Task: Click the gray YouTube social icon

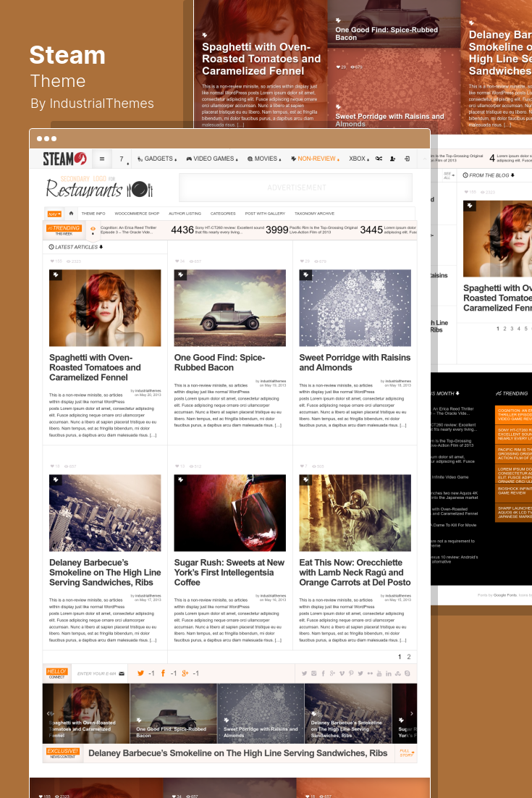Action: [379, 673]
